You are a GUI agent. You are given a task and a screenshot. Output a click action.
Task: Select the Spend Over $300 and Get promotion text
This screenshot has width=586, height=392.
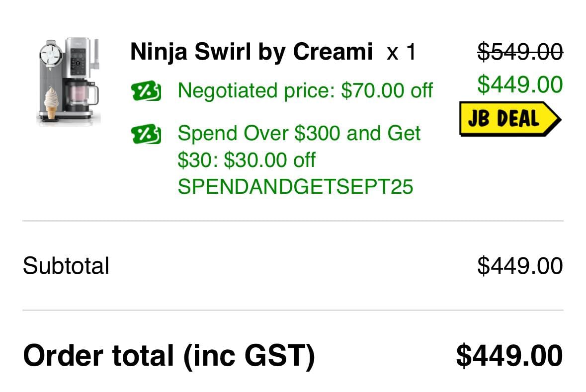coord(299,134)
